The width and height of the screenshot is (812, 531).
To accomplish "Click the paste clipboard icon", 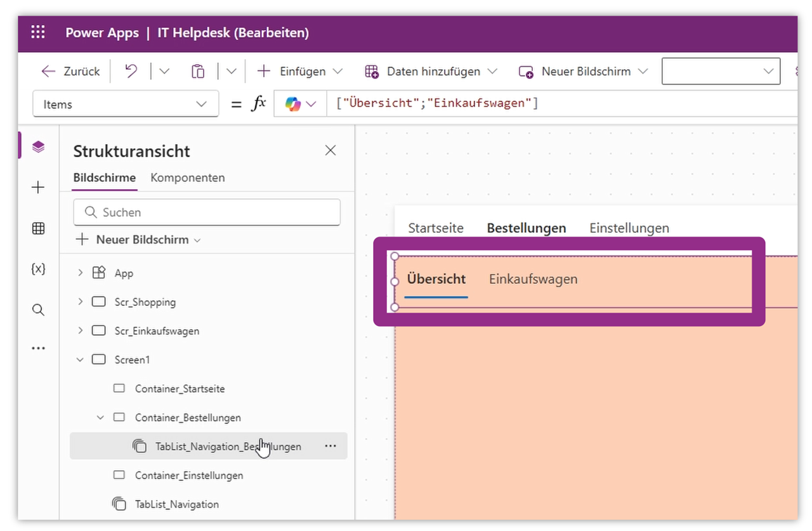I will (198, 71).
